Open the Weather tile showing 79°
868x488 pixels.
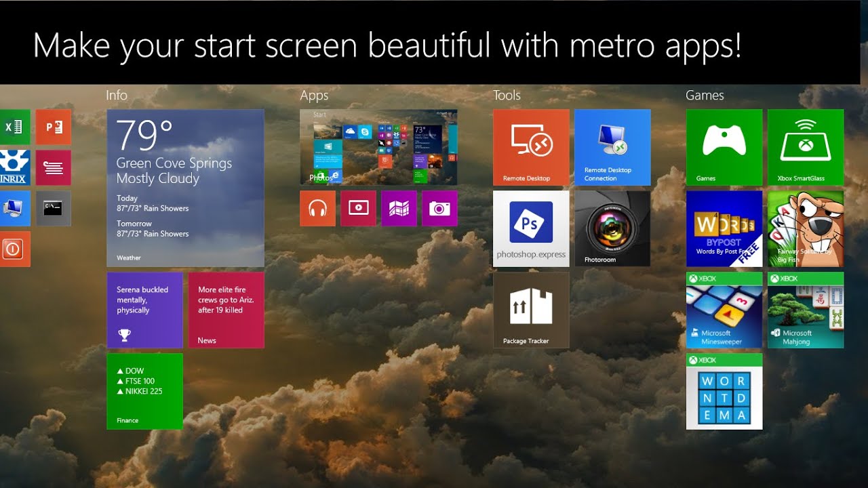[185, 188]
